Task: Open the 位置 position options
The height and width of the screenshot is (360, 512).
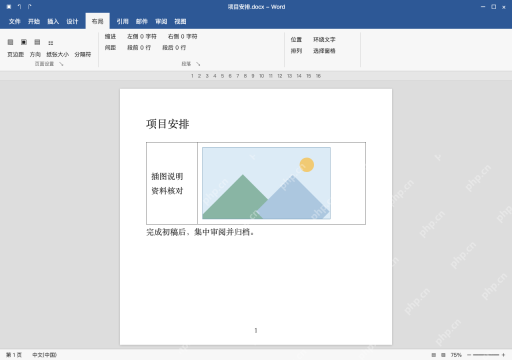Action: click(x=296, y=39)
